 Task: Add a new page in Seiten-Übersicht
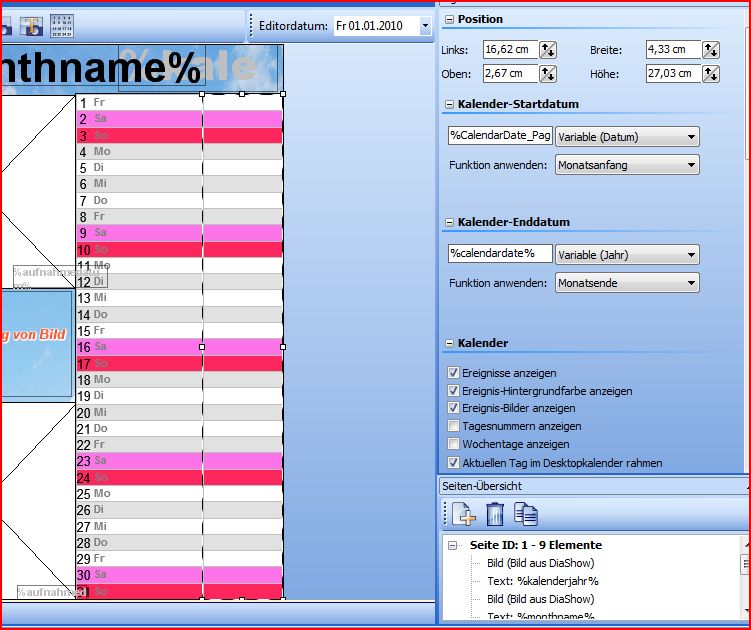463,514
